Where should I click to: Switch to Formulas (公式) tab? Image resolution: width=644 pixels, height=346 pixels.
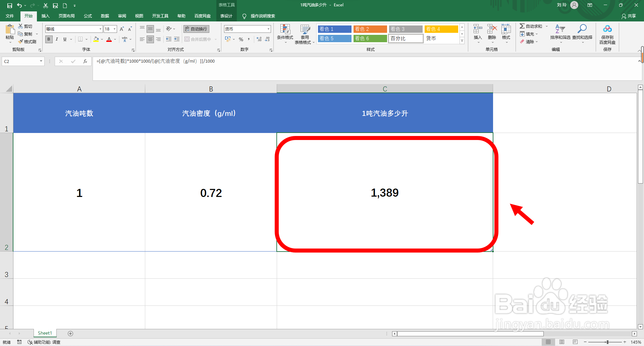(88, 16)
